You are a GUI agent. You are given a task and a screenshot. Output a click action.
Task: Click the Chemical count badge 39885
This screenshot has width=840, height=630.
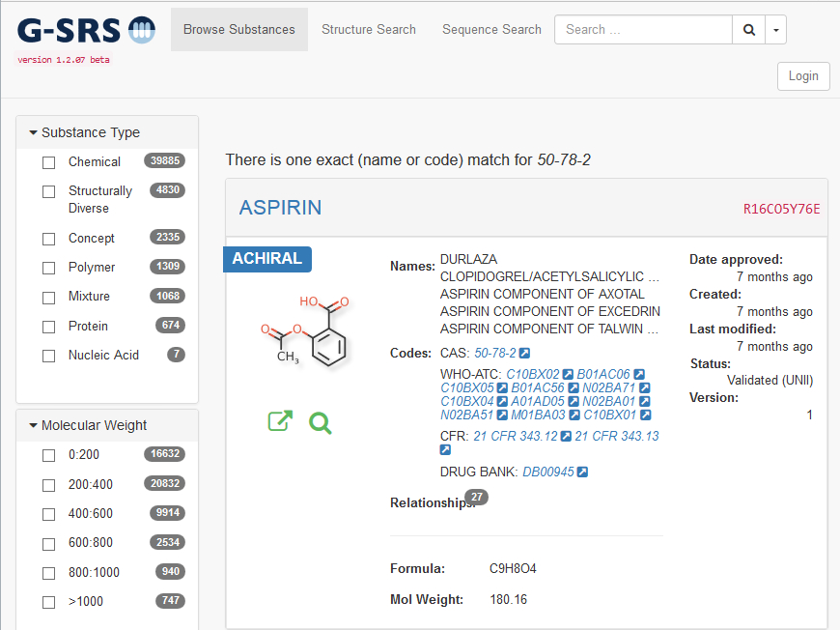(164, 160)
